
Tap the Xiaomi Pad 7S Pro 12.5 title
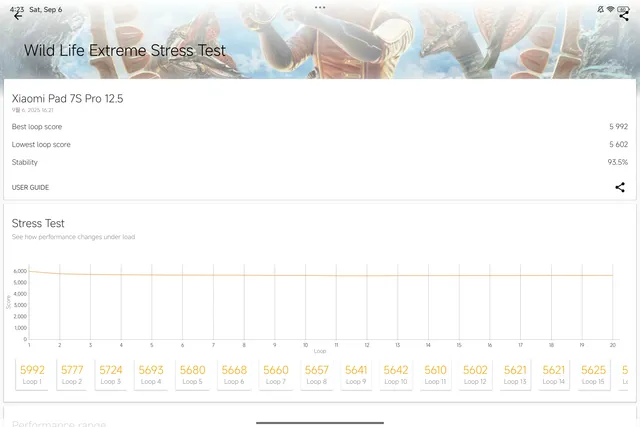67,99
